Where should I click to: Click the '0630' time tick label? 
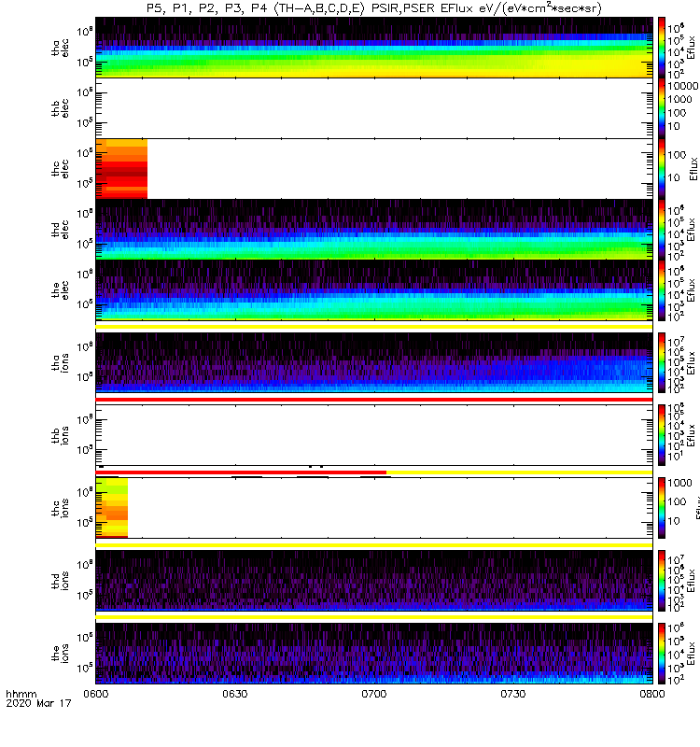tap(235, 694)
